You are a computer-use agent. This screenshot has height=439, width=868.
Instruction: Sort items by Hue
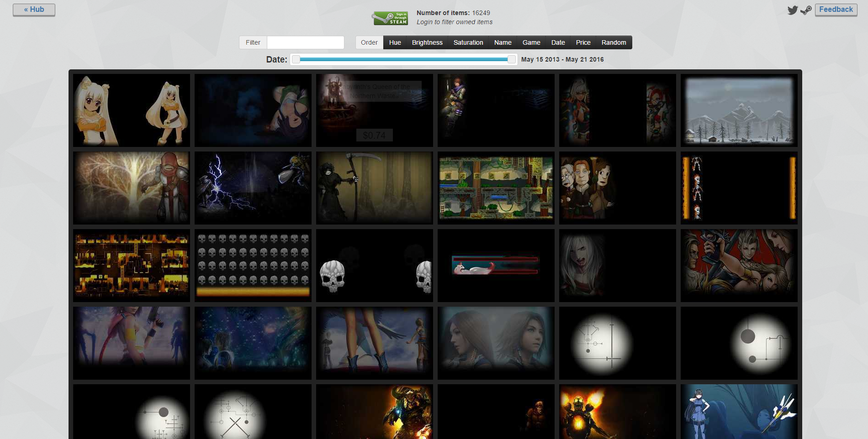point(395,42)
